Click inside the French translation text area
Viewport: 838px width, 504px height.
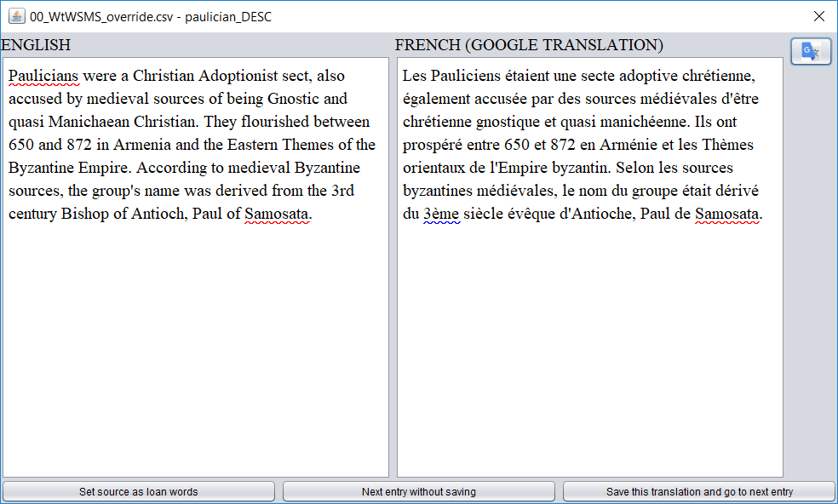588,341
